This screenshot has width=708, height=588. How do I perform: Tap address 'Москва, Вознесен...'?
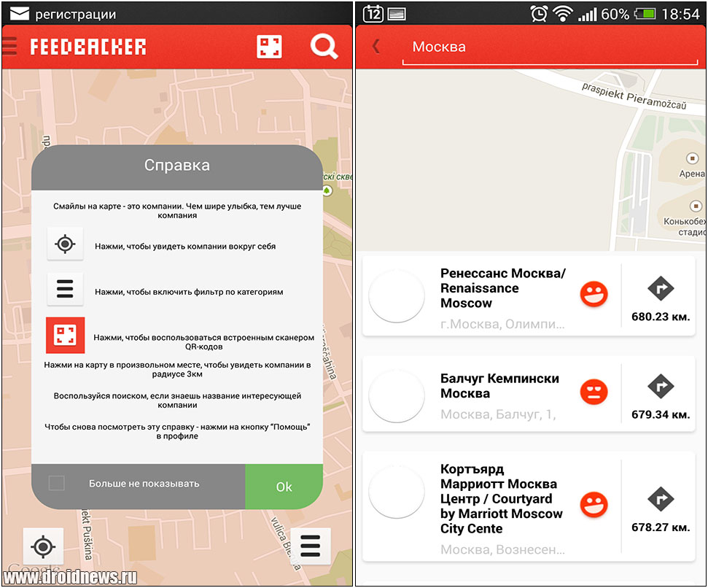[502, 549]
